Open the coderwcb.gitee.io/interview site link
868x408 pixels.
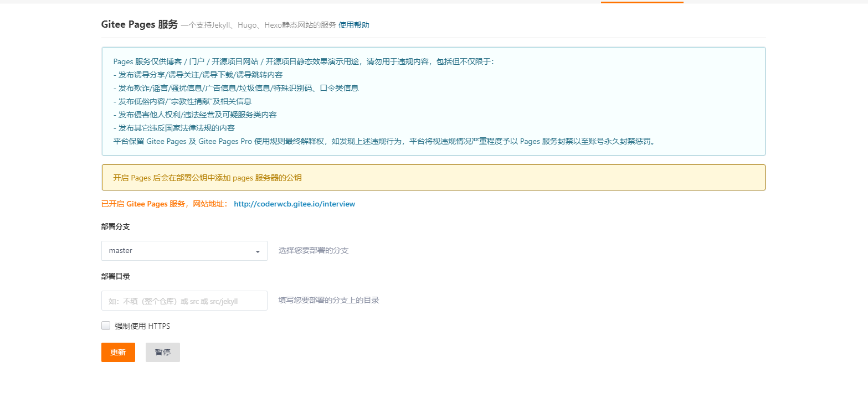[294, 204]
